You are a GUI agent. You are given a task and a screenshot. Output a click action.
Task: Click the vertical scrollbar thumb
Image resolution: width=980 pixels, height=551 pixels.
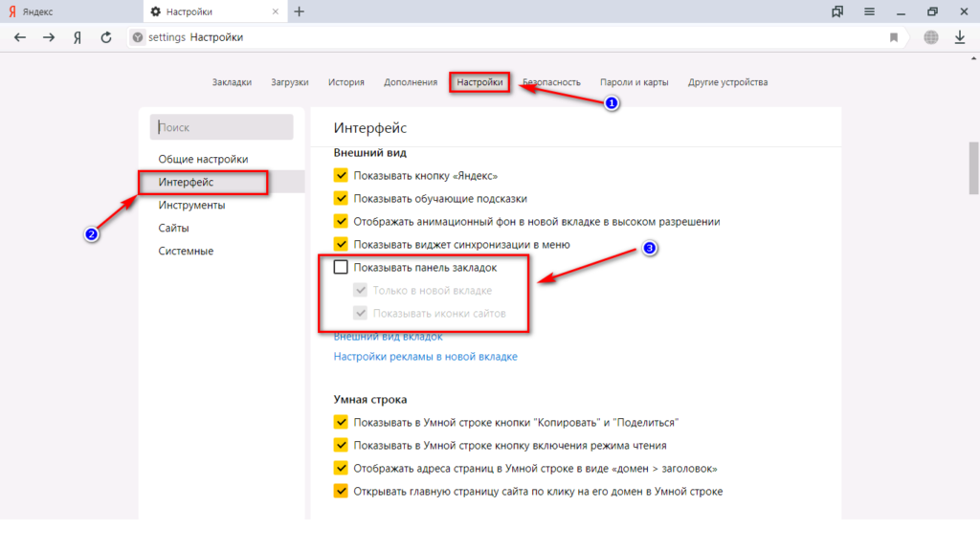pyautogui.click(x=973, y=168)
